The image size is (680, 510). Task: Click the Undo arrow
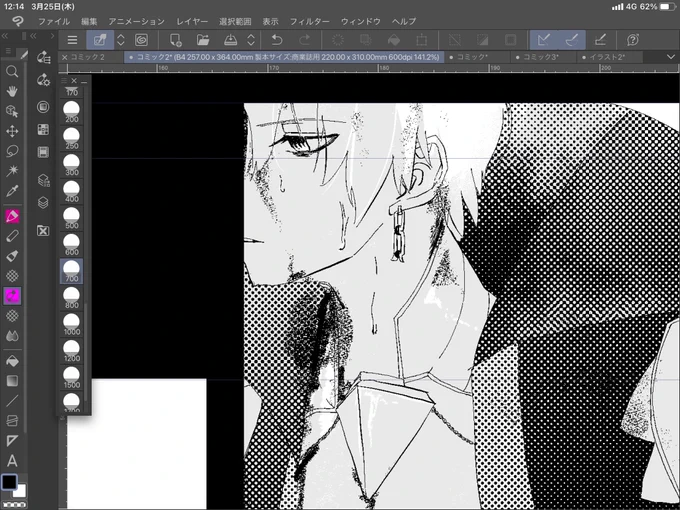(277, 40)
